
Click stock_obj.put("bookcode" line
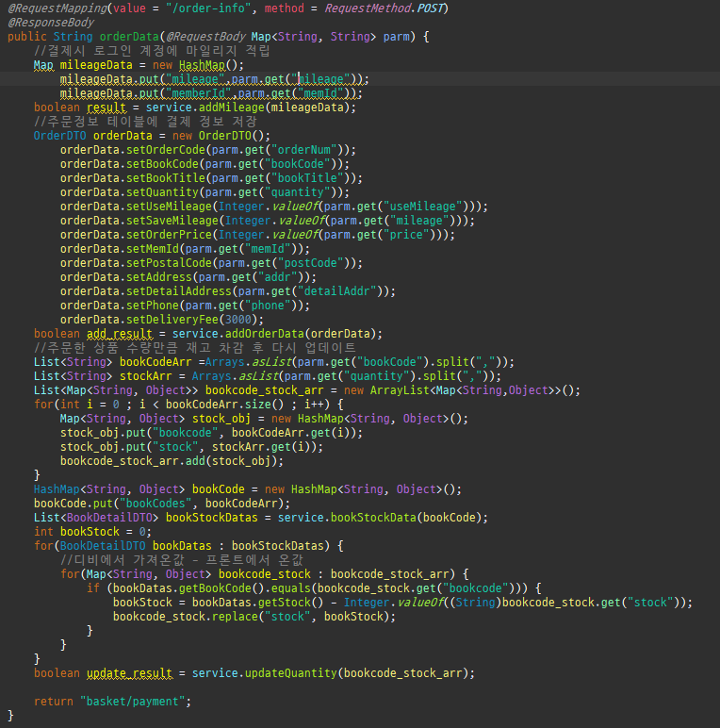[x=211, y=433]
